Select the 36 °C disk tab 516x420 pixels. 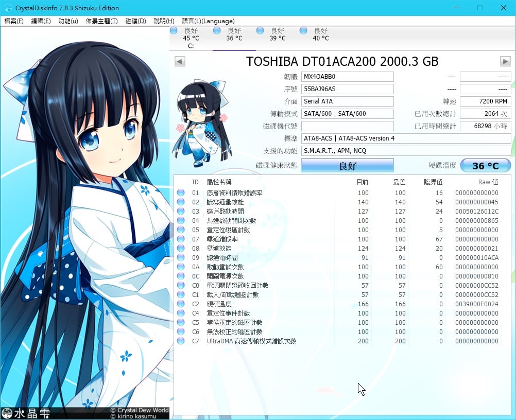[x=234, y=38]
